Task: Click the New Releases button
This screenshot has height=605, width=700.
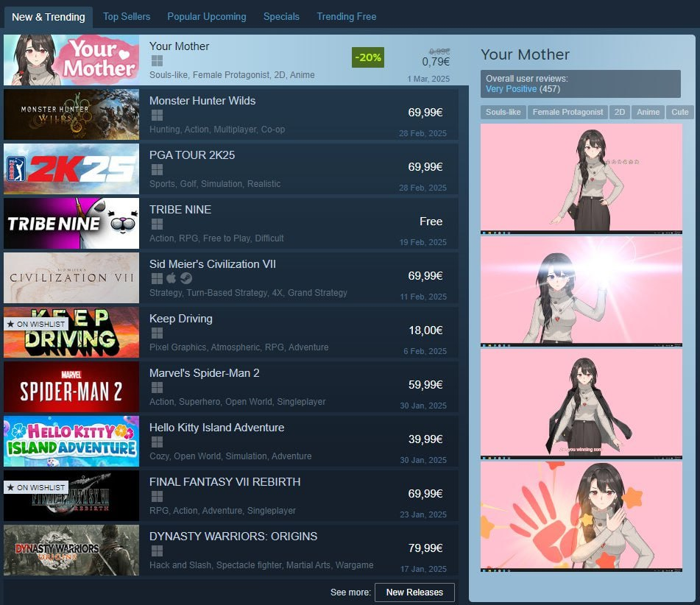Action: 414,592
